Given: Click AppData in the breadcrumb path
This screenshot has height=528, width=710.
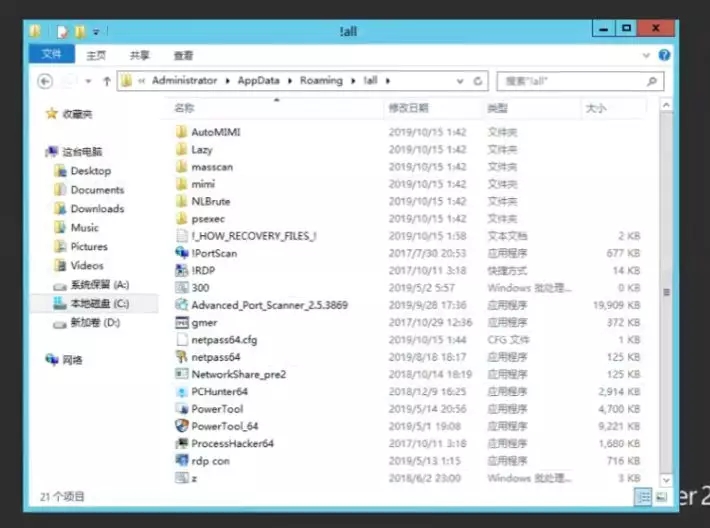Looking at the screenshot, I should click(x=259, y=81).
